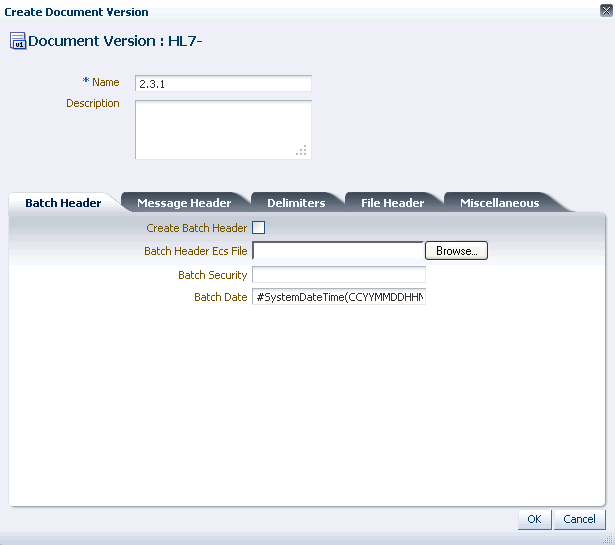615x545 pixels.
Task: Click the Batch Date label
Action: [x=221, y=297]
